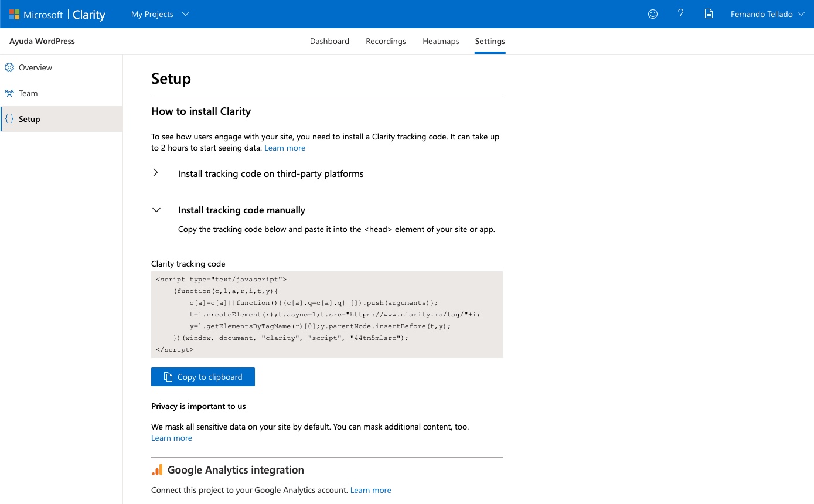Click Learn more link under installation text
The image size is (814, 504).
[285, 148]
